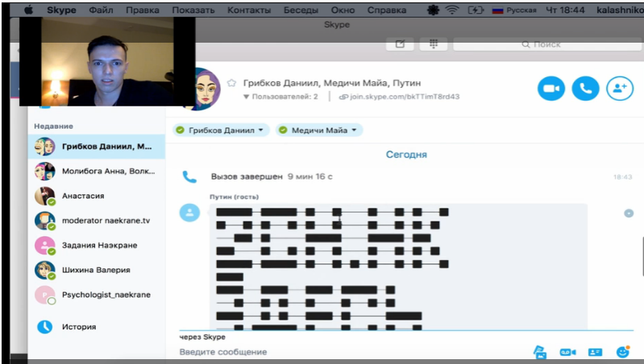Open chat with Шихина Валерия
The height and width of the screenshot is (364, 644).
point(97,270)
